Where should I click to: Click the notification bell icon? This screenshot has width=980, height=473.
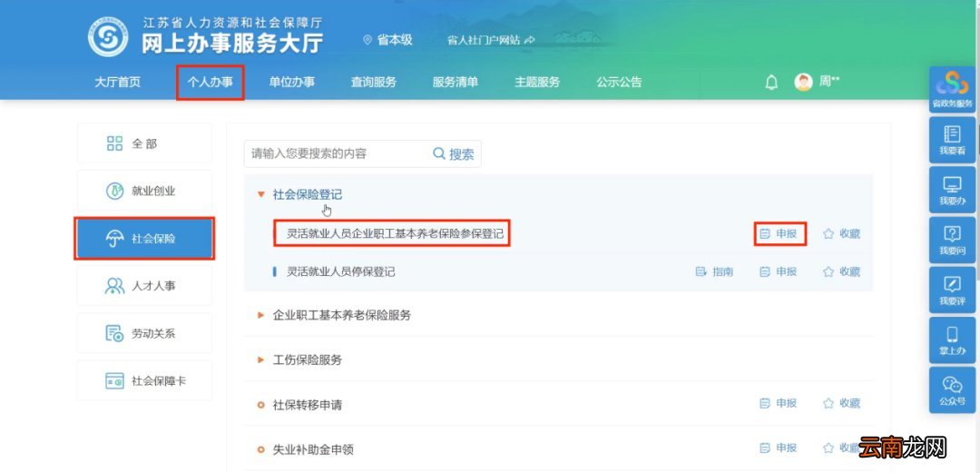tap(772, 82)
